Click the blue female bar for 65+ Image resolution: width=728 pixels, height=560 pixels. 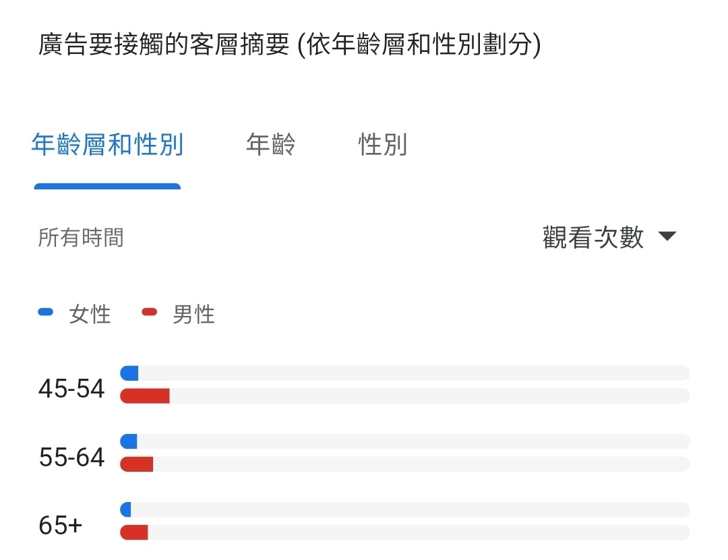click(125, 509)
